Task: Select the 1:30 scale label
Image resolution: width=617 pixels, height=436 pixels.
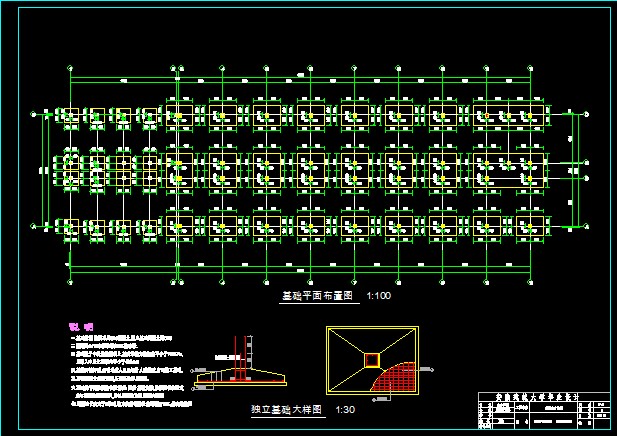Action: point(344,410)
